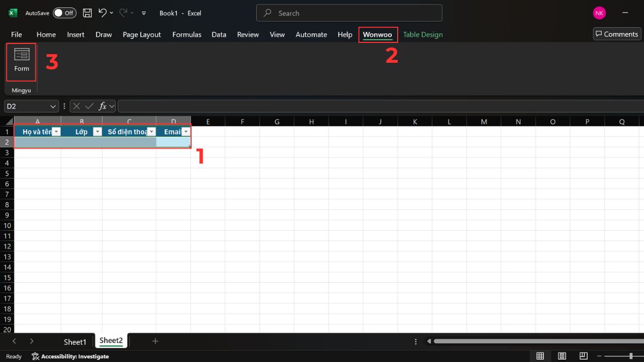Select Page Break Preview icon in status bar
Image resolution: width=644 pixels, height=362 pixels.
[x=583, y=356]
